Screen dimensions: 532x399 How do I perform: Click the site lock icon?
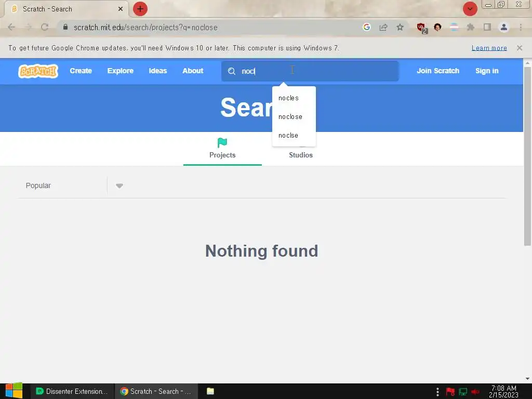pyautogui.click(x=65, y=27)
